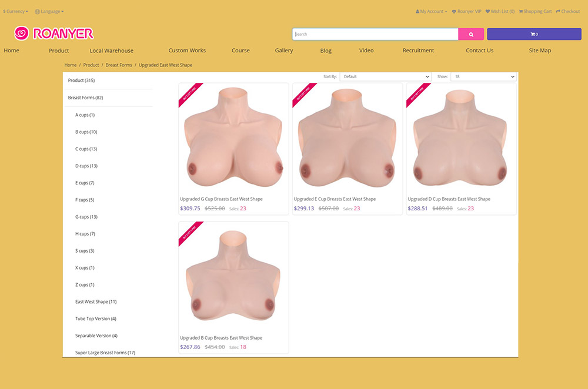Click the Checkout arrow link
The image size is (588, 389).
567,11
